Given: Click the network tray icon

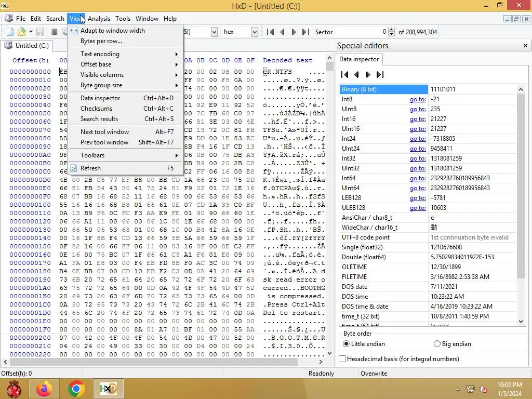Looking at the screenshot, I should click(x=470, y=389).
